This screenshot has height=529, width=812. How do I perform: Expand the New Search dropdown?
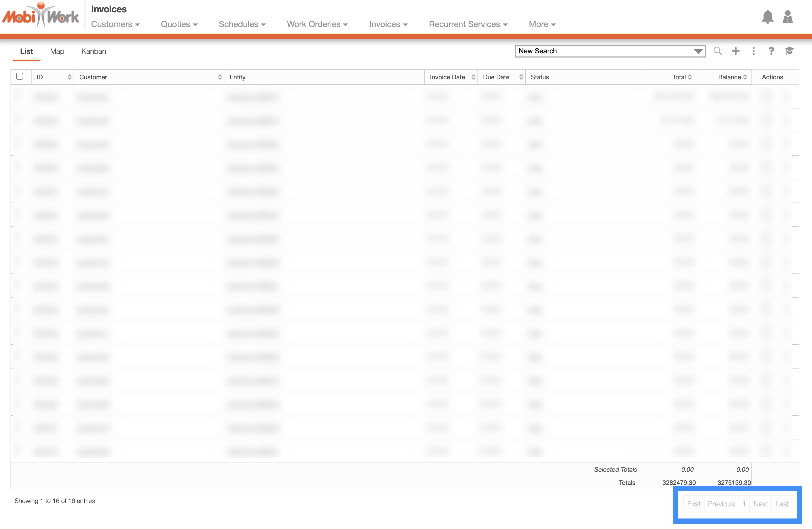click(x=698, y=51)
